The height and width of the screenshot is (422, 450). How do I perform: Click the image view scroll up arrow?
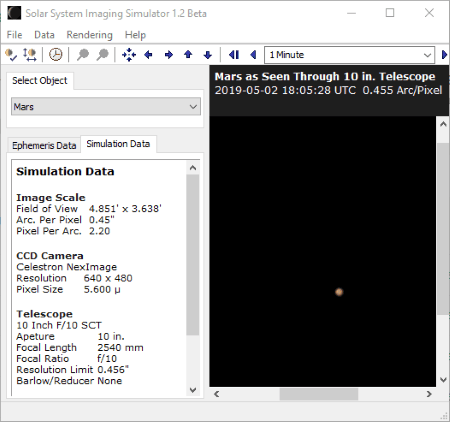point(443,124)
